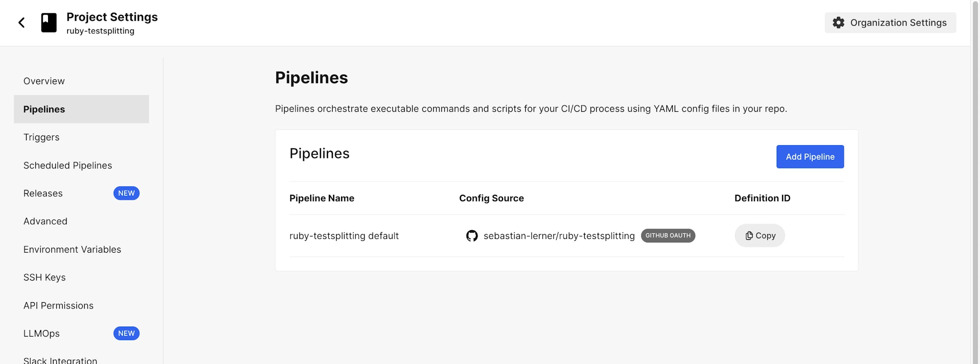Open the Releases page

(43, 193)
